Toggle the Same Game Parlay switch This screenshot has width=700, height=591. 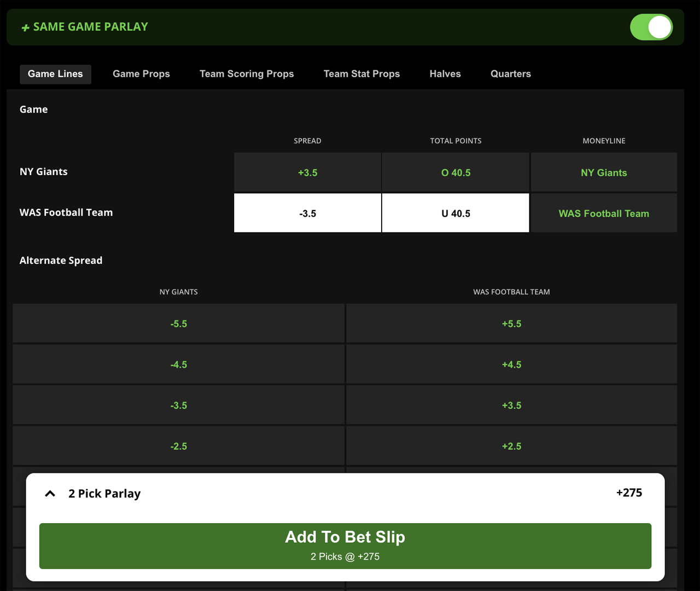pos(651,27)
